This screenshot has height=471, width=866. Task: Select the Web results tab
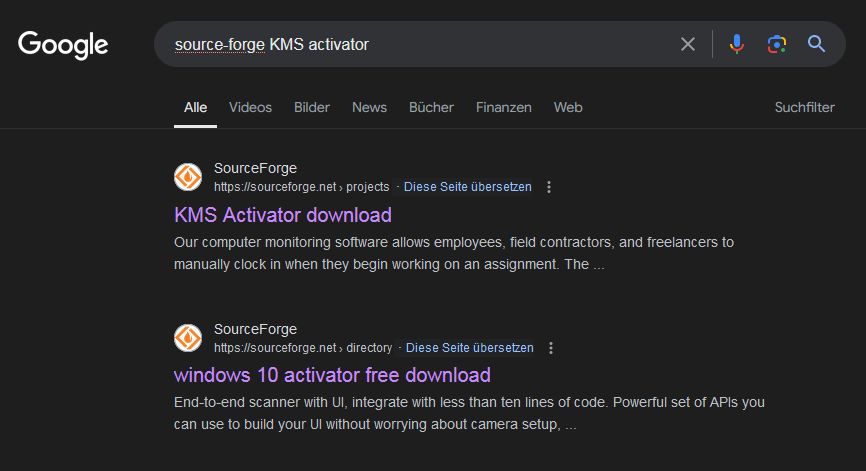[568, 107]
